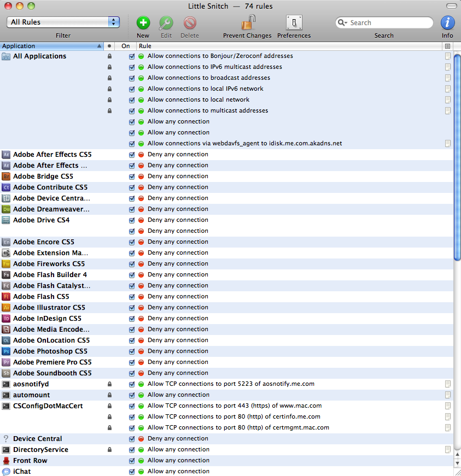Click the lock icon on DirectoryService row

[109, 449]
